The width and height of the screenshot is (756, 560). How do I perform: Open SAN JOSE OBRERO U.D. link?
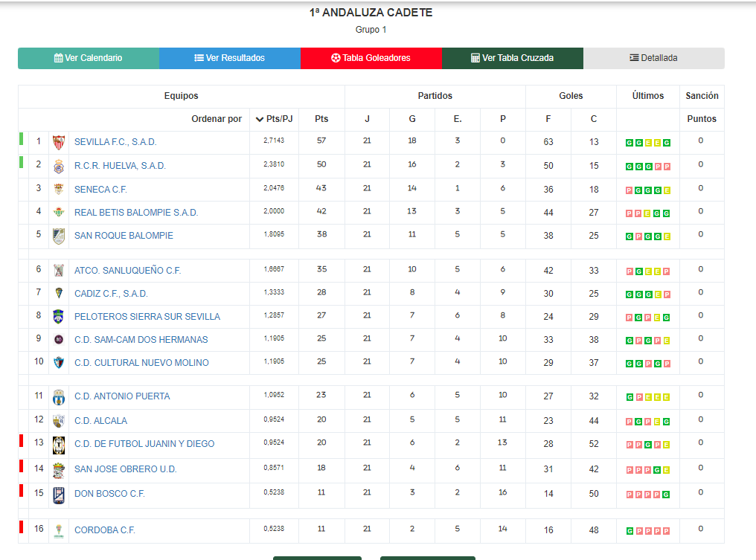(x=125, y=469)
